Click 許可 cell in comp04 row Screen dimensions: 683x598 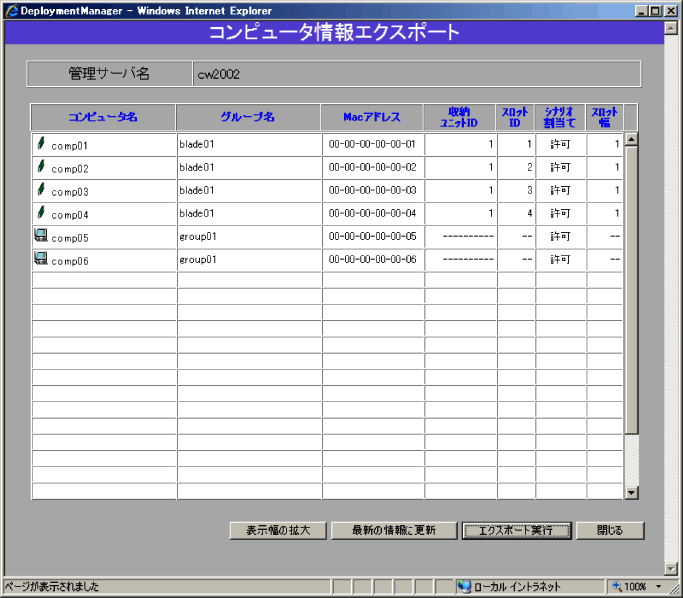point(561,214)
